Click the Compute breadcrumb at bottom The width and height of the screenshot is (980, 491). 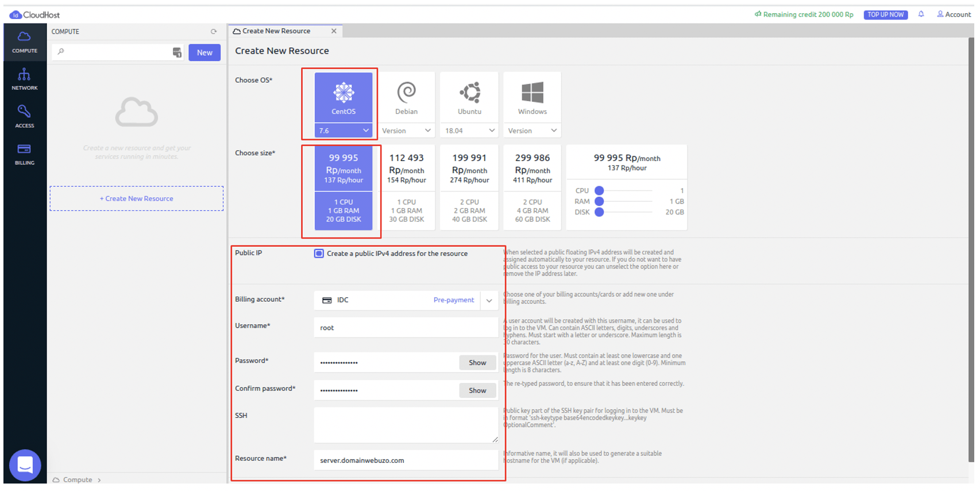(77, 480)
